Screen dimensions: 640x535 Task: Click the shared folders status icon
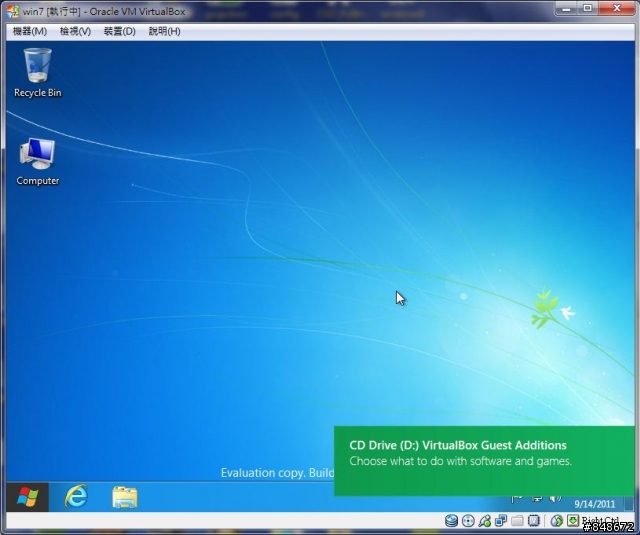[517, 521]
